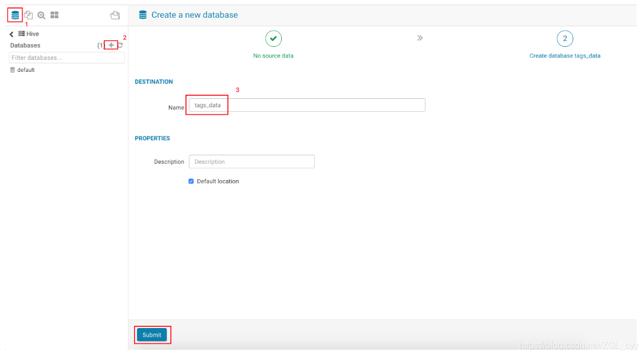Open the apps grid panel icon
The image size is (644, 356).
click(55, 15)
